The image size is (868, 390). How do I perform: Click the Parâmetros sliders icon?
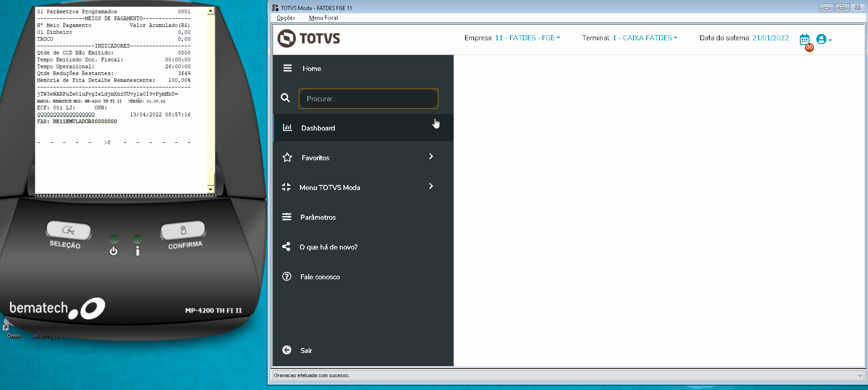(287, 217)
